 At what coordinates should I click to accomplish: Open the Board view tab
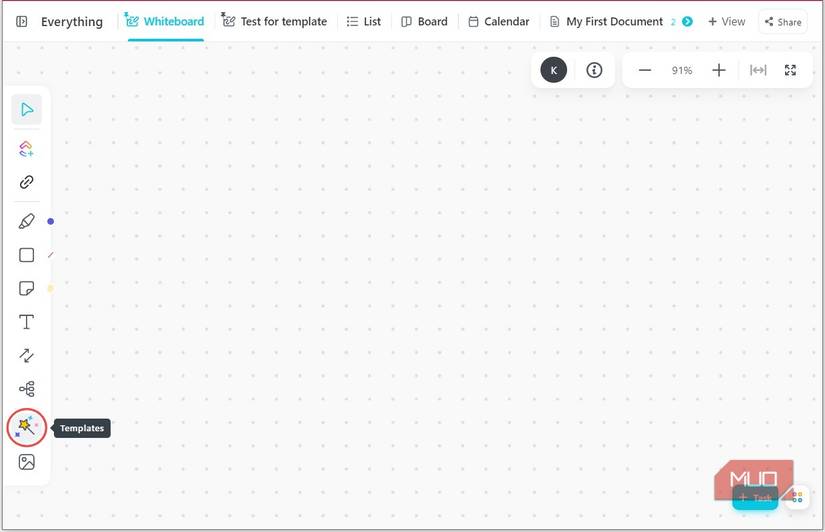click(424, 22)
